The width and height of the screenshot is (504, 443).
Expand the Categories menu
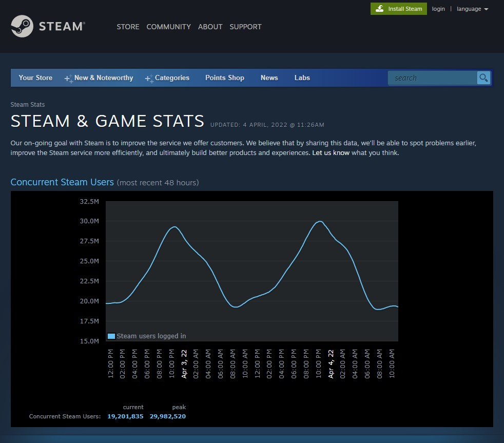pos(172,78)
